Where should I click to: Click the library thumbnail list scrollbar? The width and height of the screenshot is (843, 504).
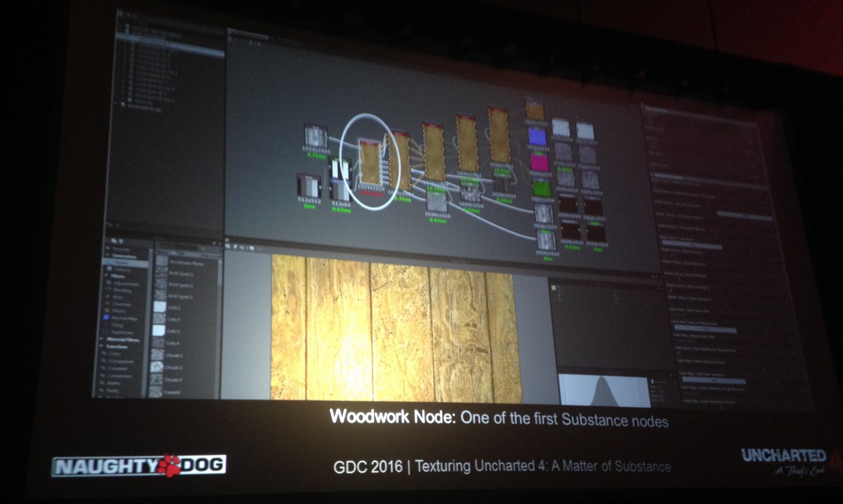(x=220, y=273)
